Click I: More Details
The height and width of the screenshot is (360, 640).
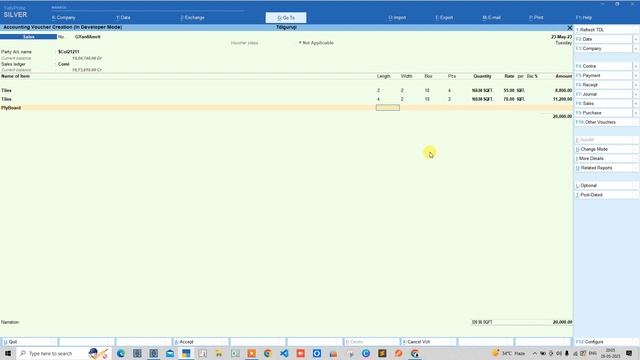(x=604, y=159)
